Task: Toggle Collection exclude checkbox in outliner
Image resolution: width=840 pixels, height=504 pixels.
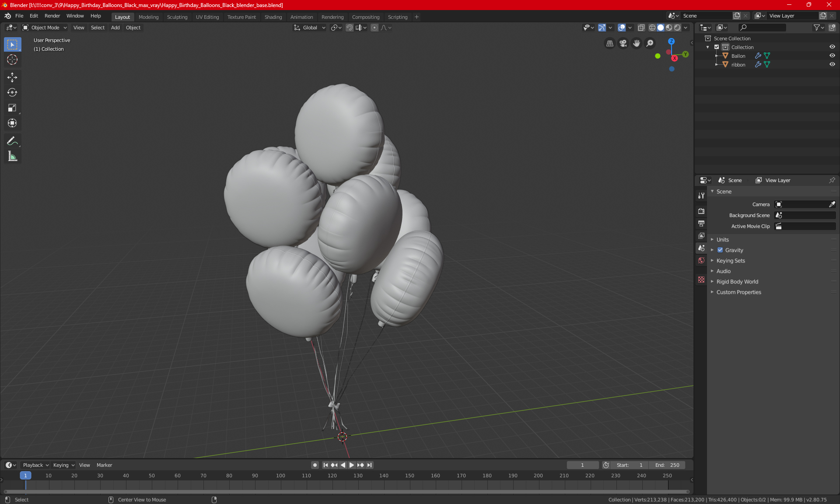Action: coord(717,47)
